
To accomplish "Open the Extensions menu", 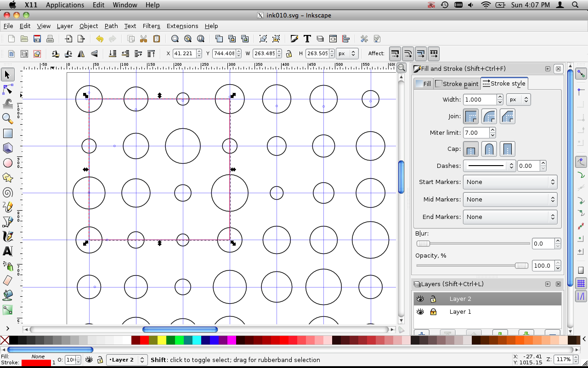I will [182, 26].
